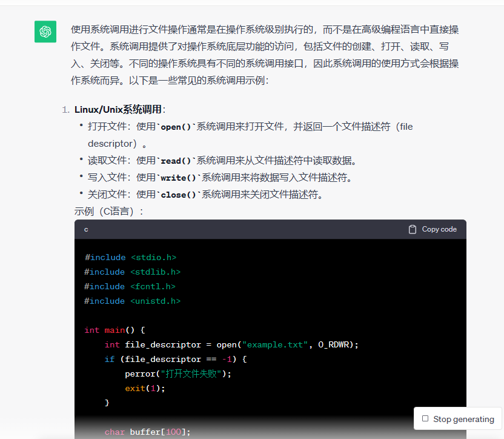The width and height of the screenshot is (504, 439).
Task: Click the heading 'Linux/Unix系统调用'
Action: [x=118, y=109]
